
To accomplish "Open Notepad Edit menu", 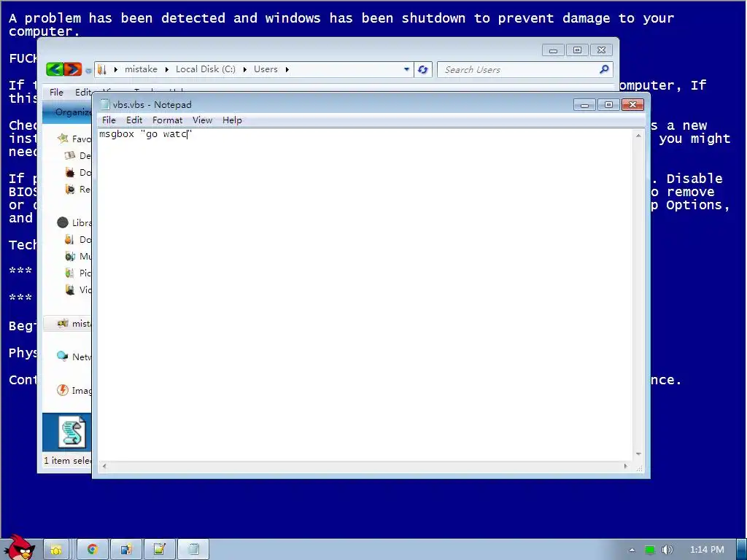I will [134, 120].
